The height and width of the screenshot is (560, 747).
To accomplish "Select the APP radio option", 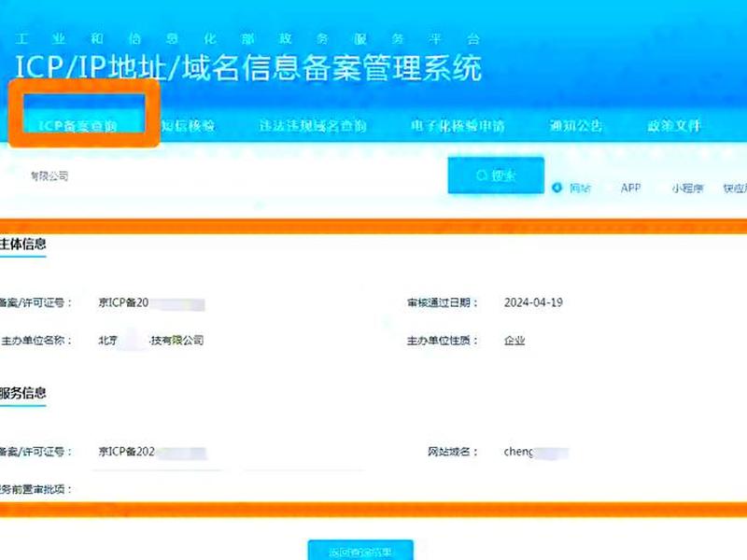I will pyautogui.click(x=631, y=189).
